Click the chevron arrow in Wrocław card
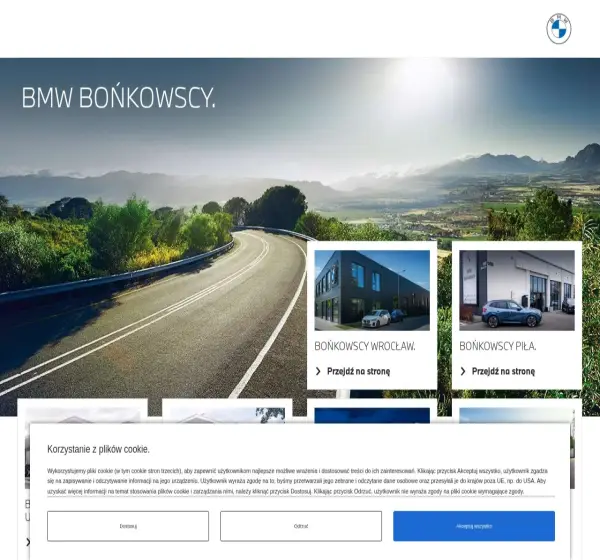600x560 pixels. coord(318,371)
